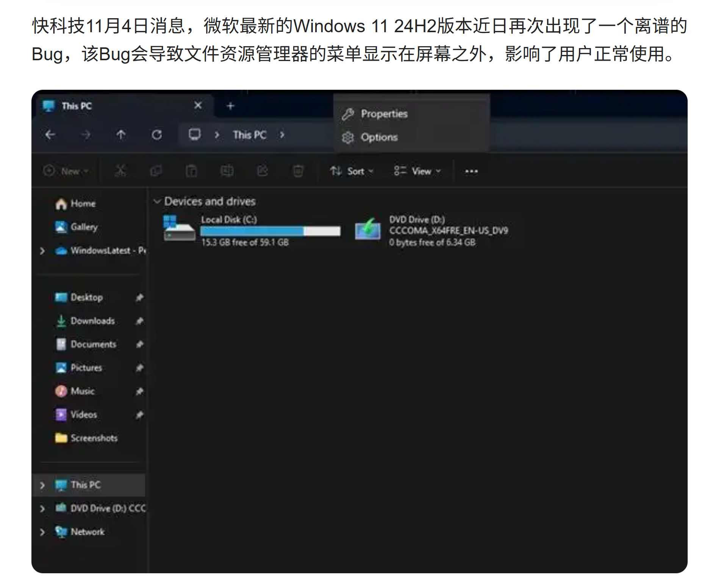Toggle the pin next to Music
724x588 pixels.
click(x=139, y=391)
